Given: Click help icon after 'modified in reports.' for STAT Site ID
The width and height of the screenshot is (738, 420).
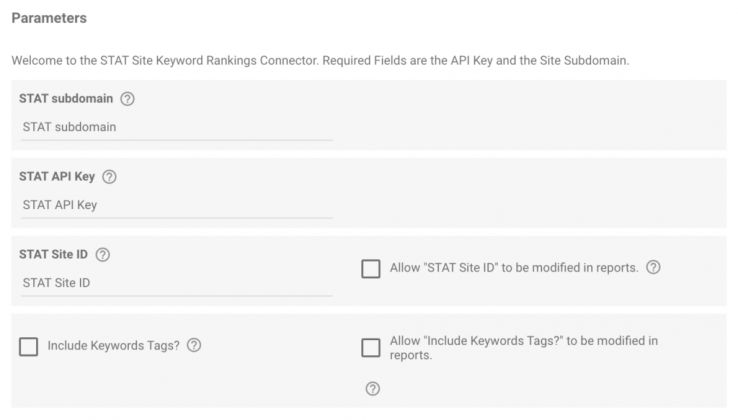Looking at the screenshot, I should point(653,268).
